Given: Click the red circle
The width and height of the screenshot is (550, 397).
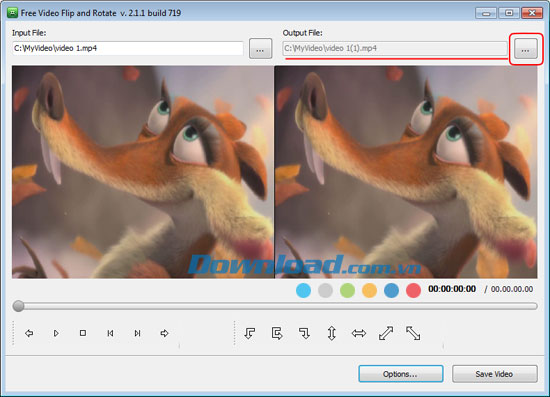Looking at the screenshot, I should coord(414,290).
